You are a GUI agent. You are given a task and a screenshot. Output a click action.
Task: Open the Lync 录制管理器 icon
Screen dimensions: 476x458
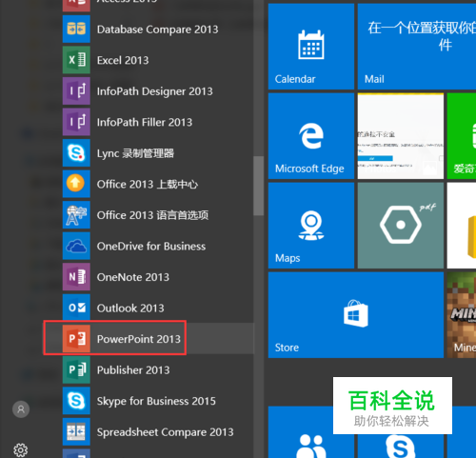[76, 153]
